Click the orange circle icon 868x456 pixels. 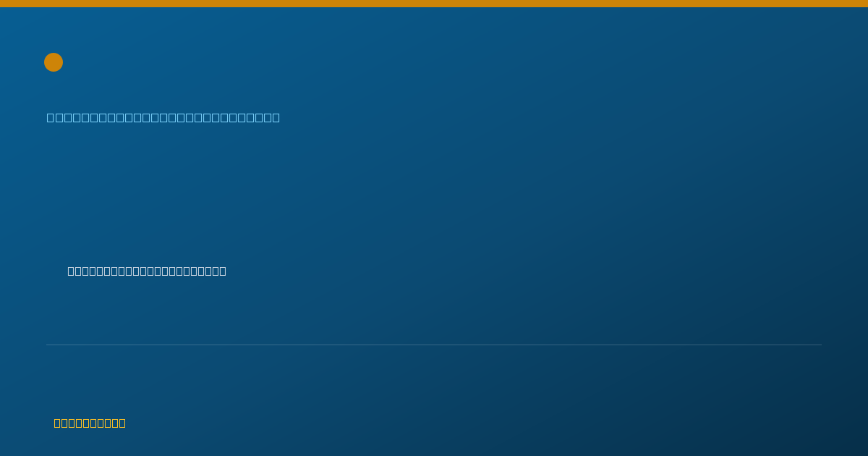tap(54, 62)
